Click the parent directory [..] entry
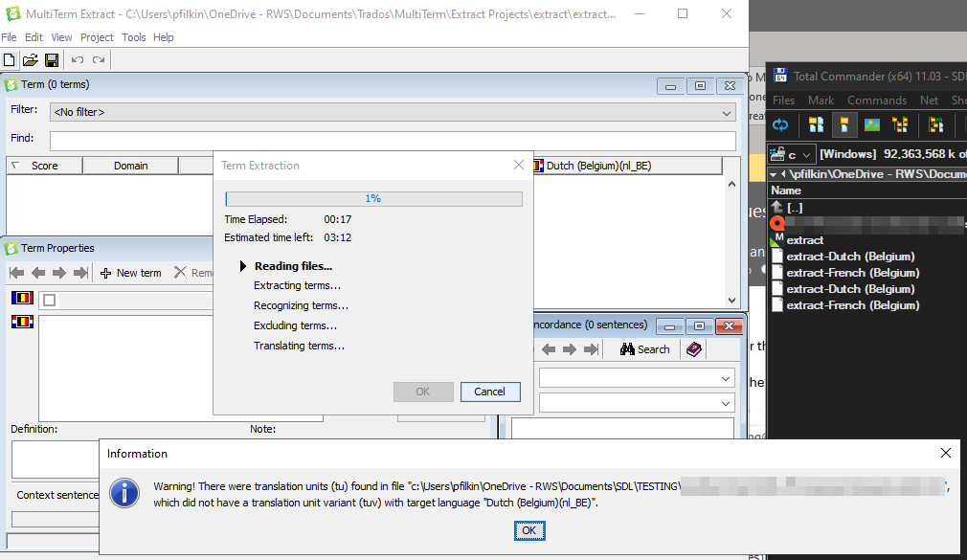Screen dimensions: 967x560 [795, 208]
